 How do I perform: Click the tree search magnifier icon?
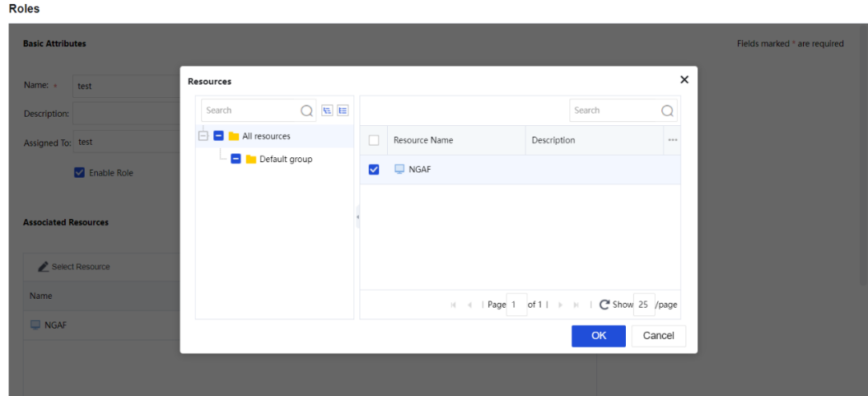coord(306,111)
